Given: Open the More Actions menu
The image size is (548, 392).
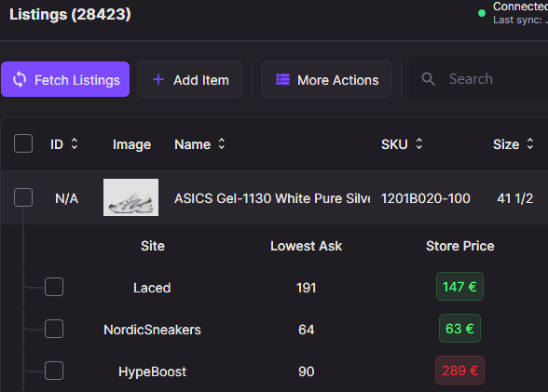Looking at the screenshot, I should click(326, 79).
